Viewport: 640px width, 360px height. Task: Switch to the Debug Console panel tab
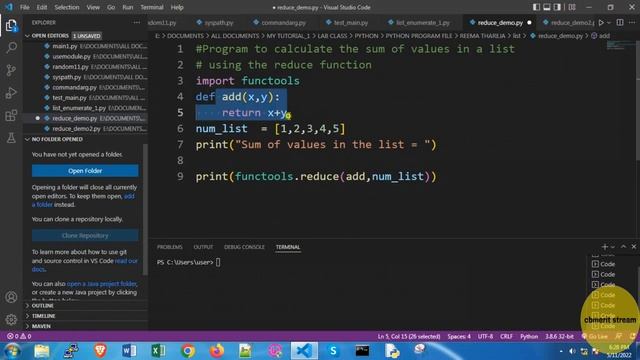point(244,247)
